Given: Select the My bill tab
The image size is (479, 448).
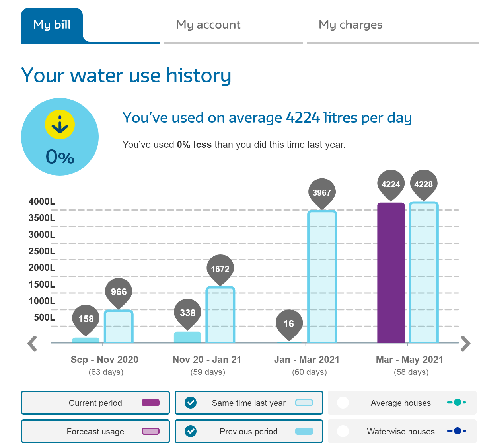Looking at the screenshot, I should point(52,25).
